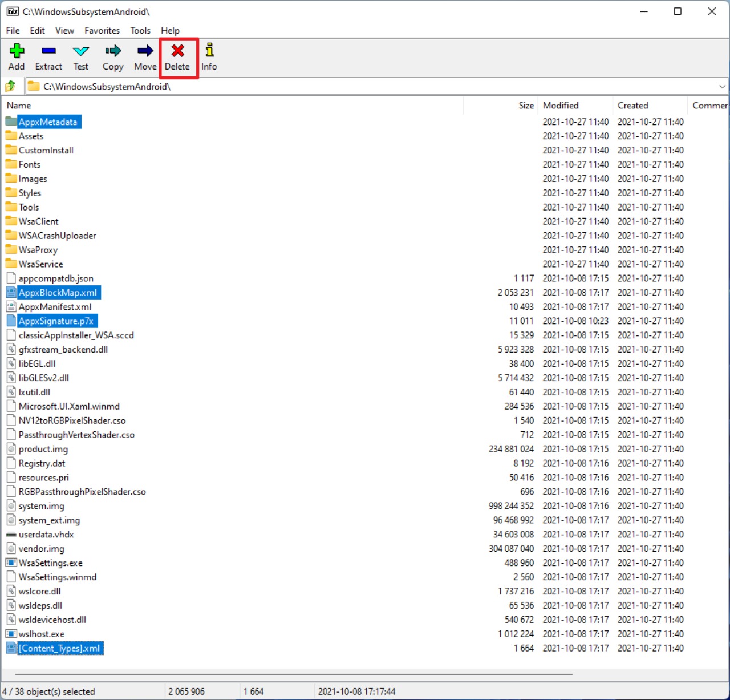
Task: Click the product.img disc icon
Action: click(x=11, y=449)
